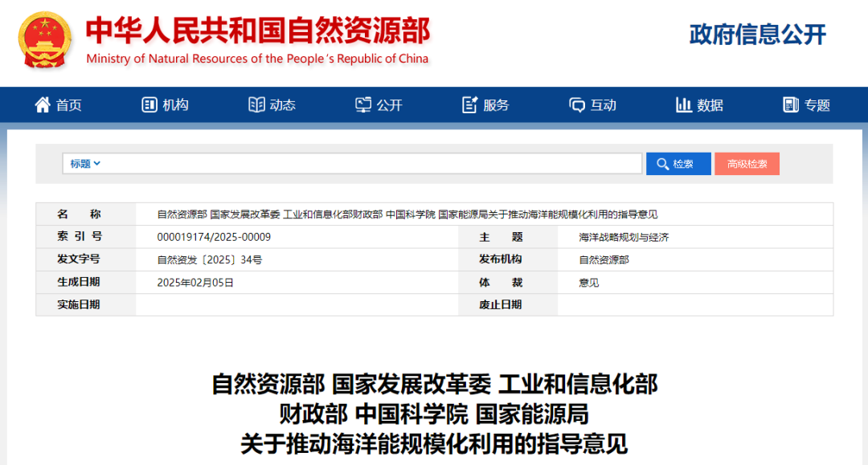Click the 高级检索 advanced search button
868x465 pixels.
pyautogui.click(x=747, y=164)
